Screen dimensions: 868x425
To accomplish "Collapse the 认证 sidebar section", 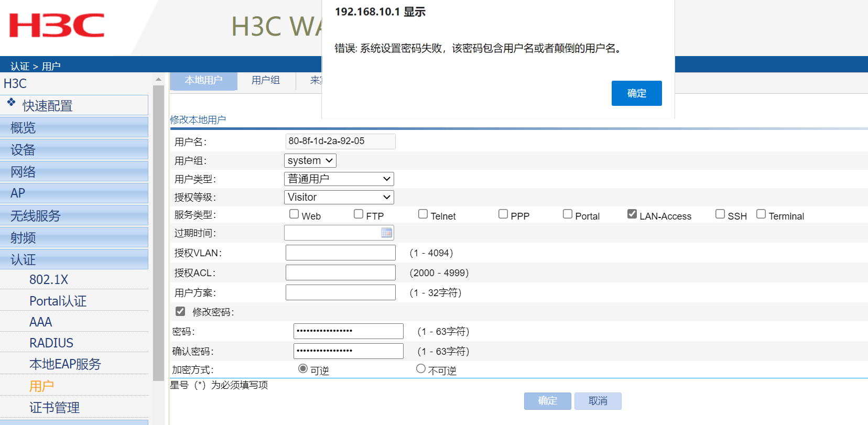I will click(74, 259).
